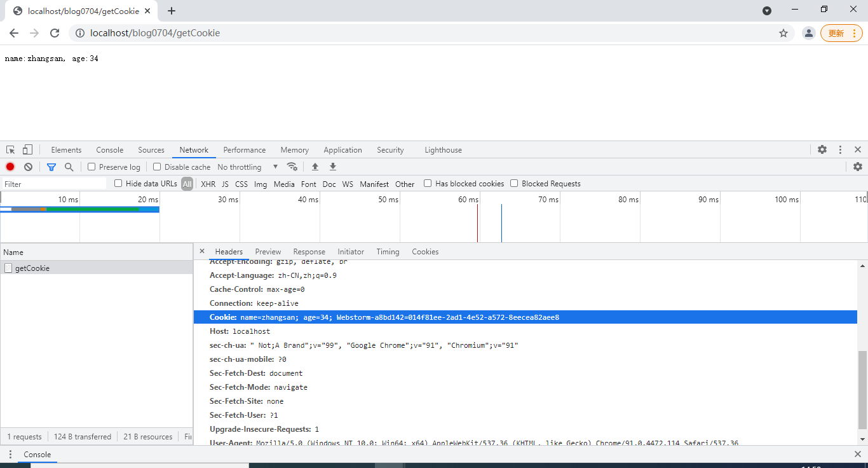Open the Memory tab

295,150
